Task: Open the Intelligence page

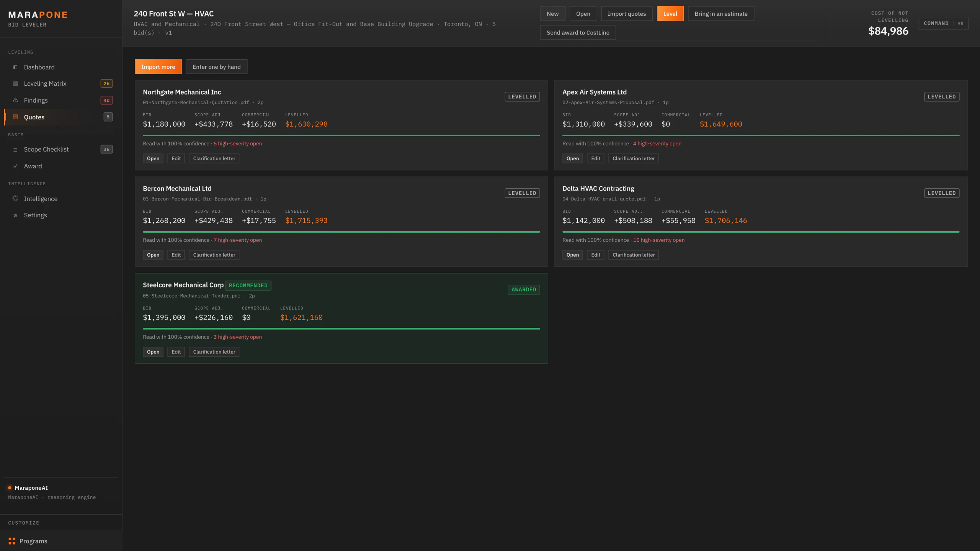Action: point(61,199)
